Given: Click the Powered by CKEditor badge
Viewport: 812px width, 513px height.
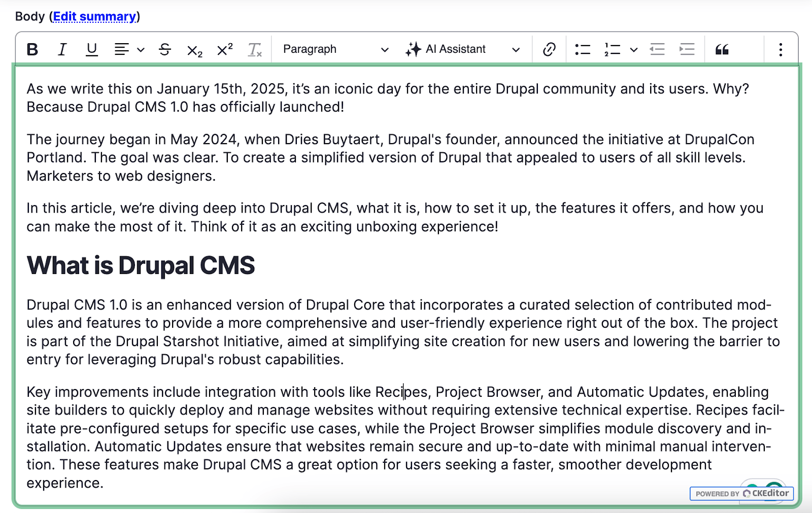Looking at the screenshot, I should (x=741, y=493).
